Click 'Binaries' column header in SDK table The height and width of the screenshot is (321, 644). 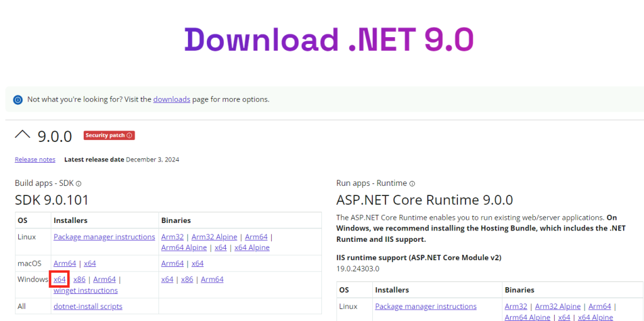176,220
